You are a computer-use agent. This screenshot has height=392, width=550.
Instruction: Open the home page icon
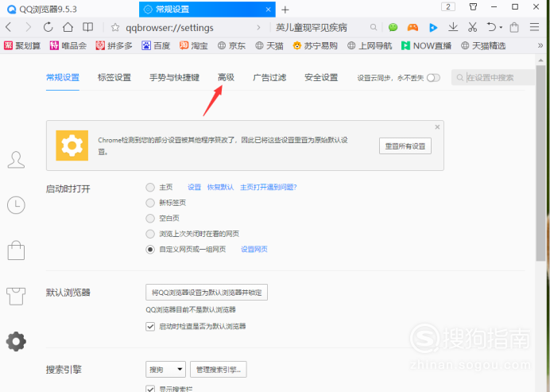coord(68,27)
